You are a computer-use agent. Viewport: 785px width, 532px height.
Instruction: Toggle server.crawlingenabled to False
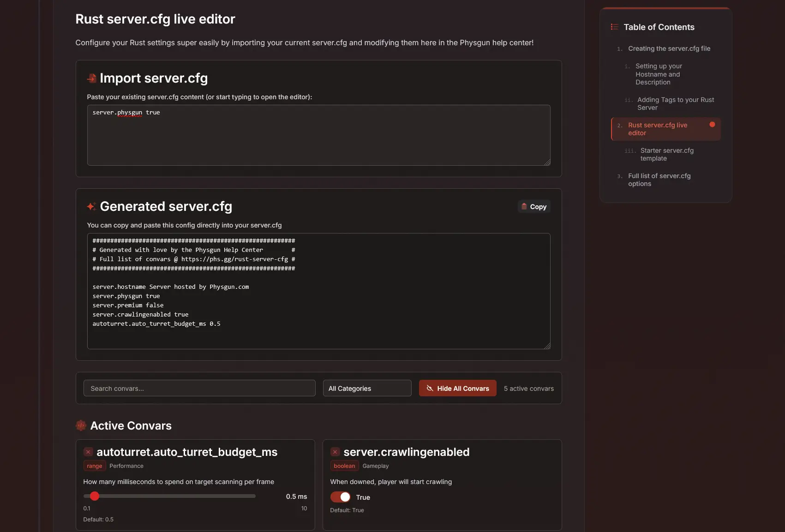tap(340, 497)
